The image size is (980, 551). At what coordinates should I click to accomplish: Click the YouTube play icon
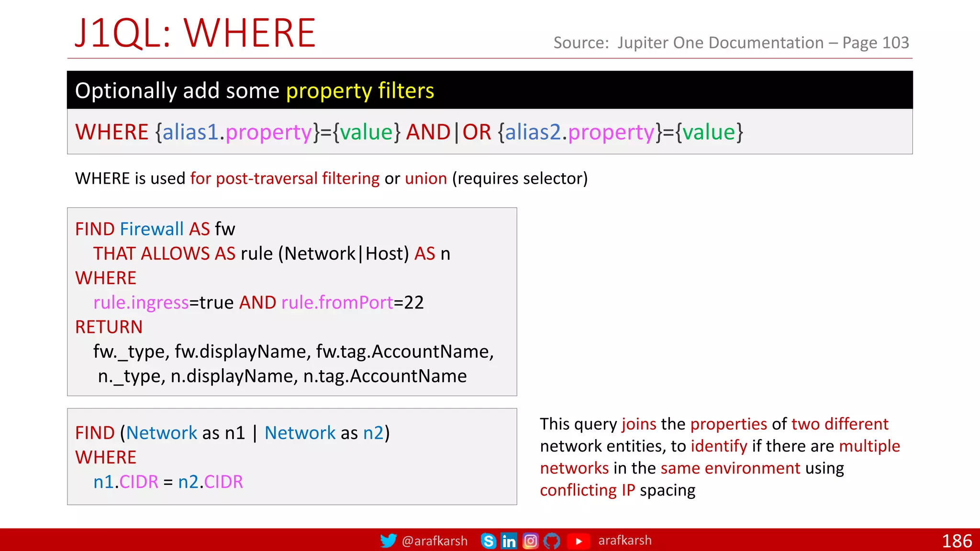579,541
